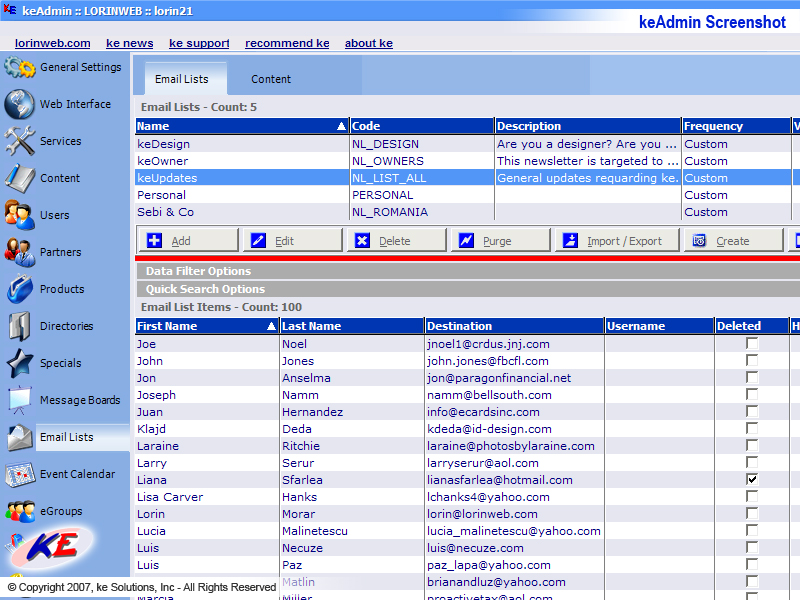Click the eGroups people icon
Viewport: 800px width, 600px height.
20,511
